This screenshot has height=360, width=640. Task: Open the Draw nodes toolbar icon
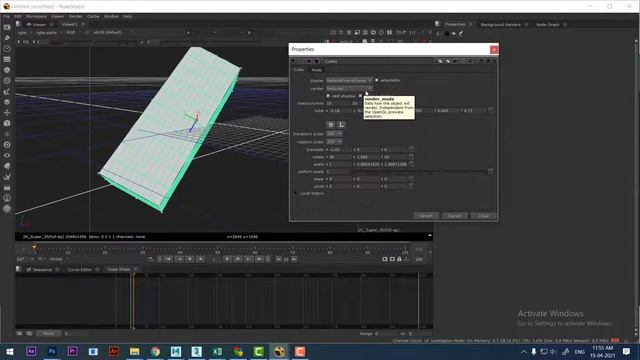7,38
